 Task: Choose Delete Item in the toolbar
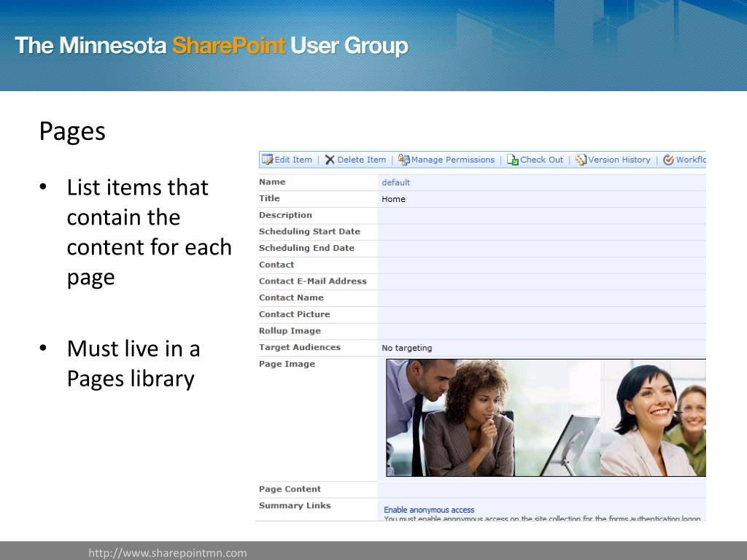click(362, 160)
